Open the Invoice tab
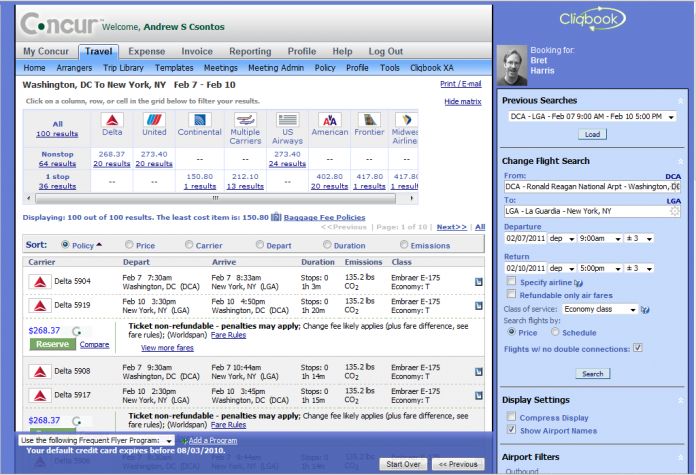 click(197, 51)
